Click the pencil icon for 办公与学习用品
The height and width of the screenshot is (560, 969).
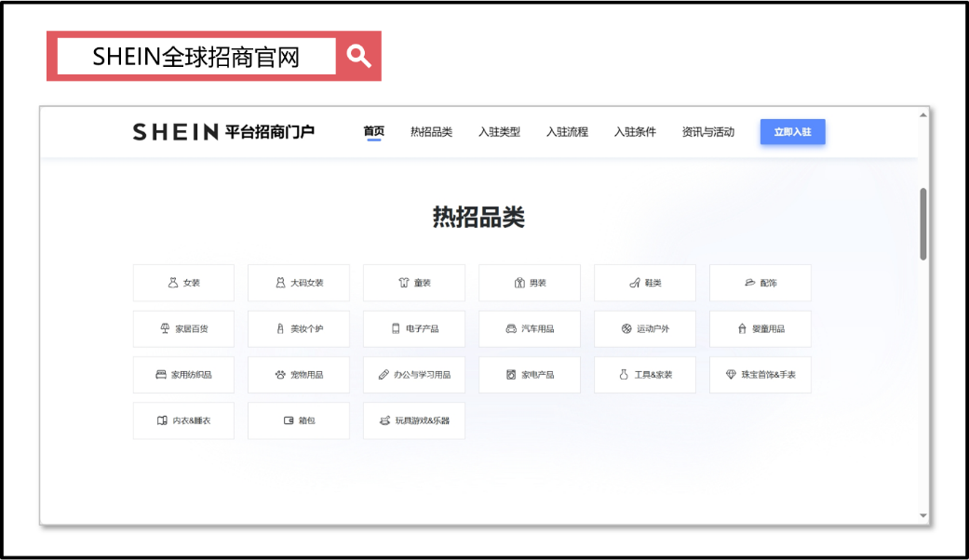click(x=384, y=374)
